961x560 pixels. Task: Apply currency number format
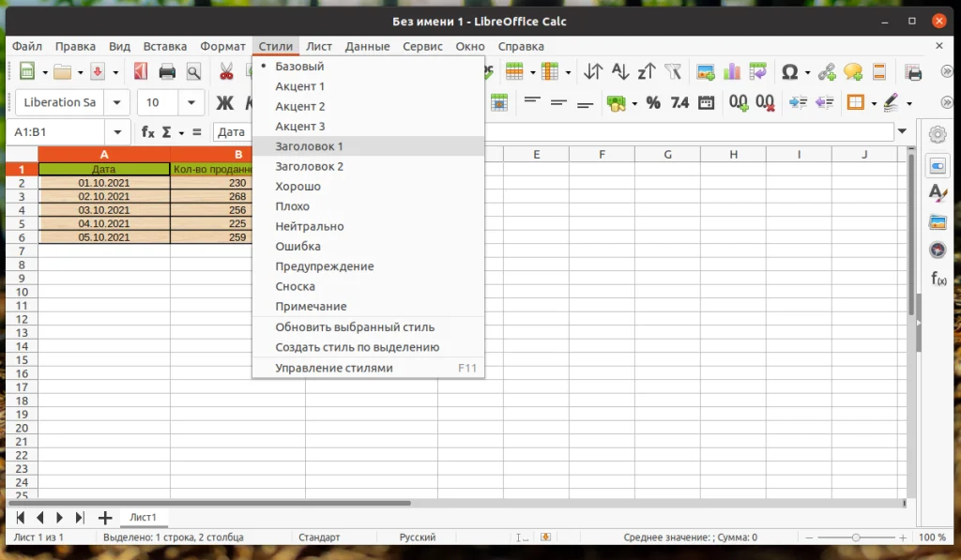617,103
